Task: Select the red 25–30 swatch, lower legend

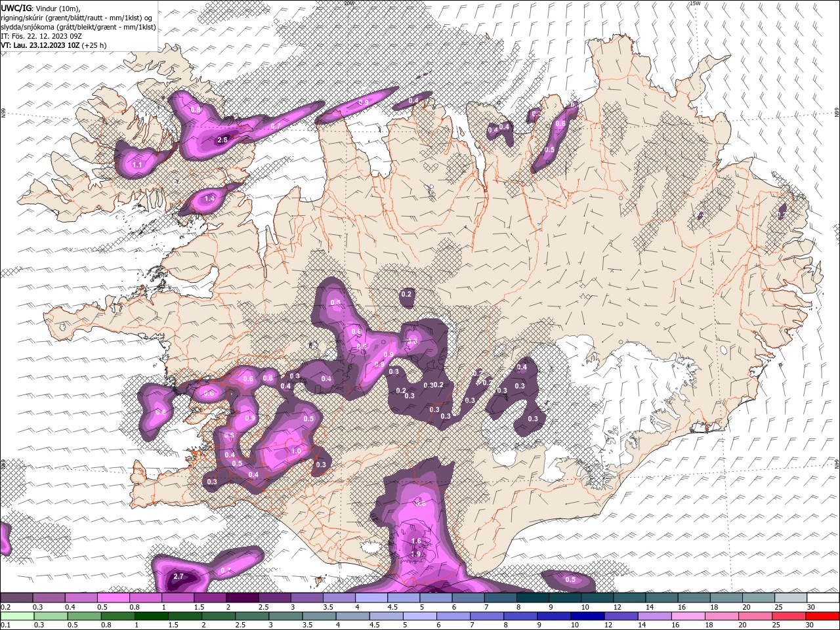Action: pyautogui.click(x=789, y=616)
